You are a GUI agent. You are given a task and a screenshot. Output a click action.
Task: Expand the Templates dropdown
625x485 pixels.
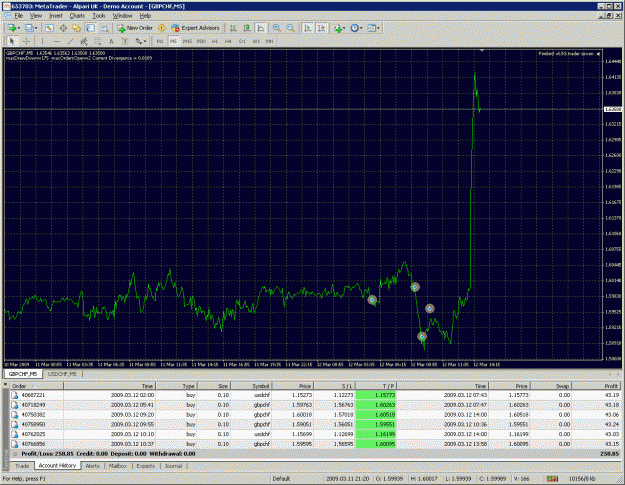pos(378,28)
